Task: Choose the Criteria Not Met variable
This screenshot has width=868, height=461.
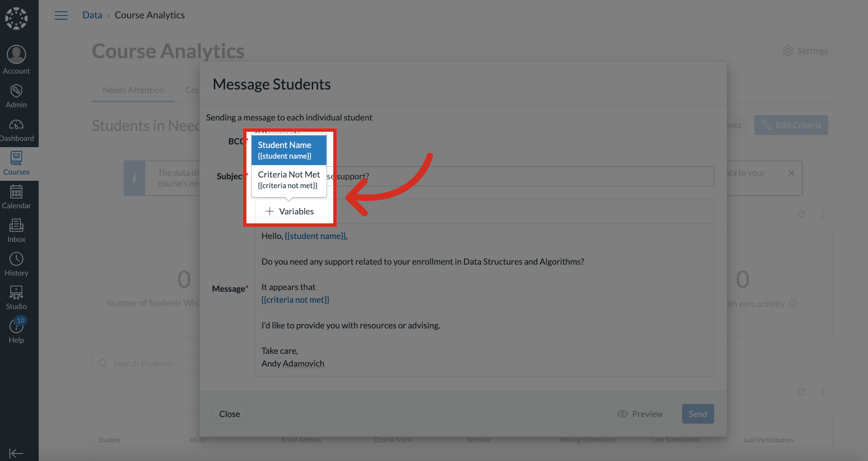Action: point(289,180)
